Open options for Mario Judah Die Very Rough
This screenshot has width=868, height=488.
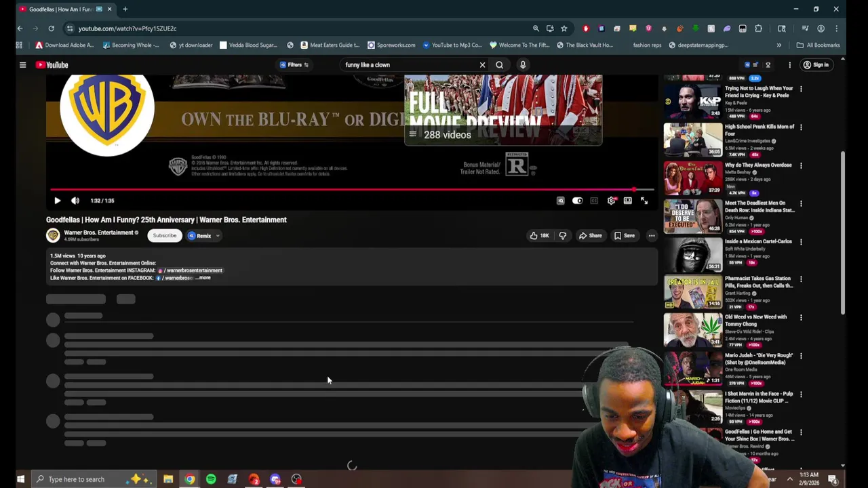click(801, 356)
